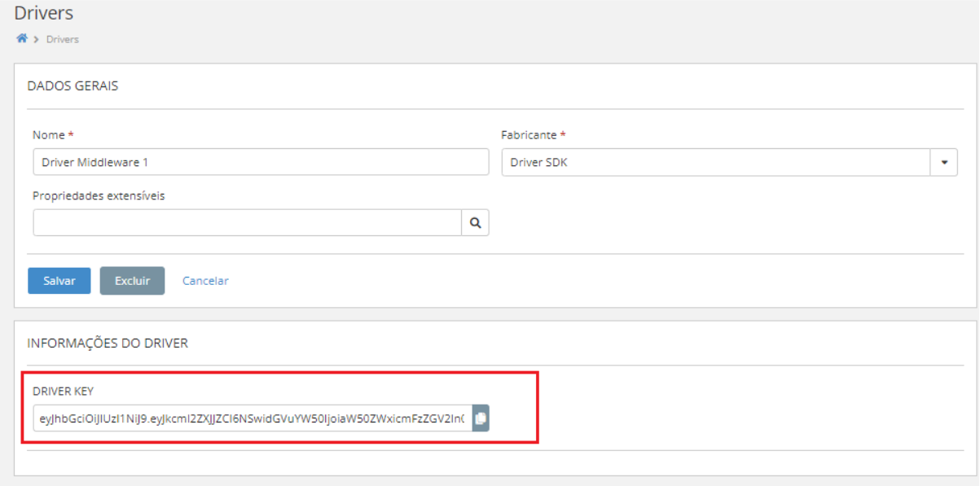Select the Cancelar link

pyautogui.click(x=205, y=281)
